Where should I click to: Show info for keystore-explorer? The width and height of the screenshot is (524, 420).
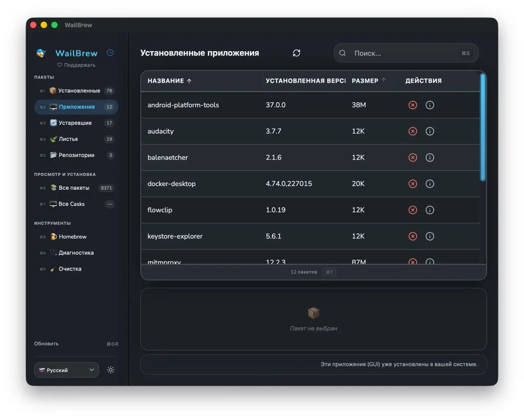pyautogui.click(x=430, y=236)
